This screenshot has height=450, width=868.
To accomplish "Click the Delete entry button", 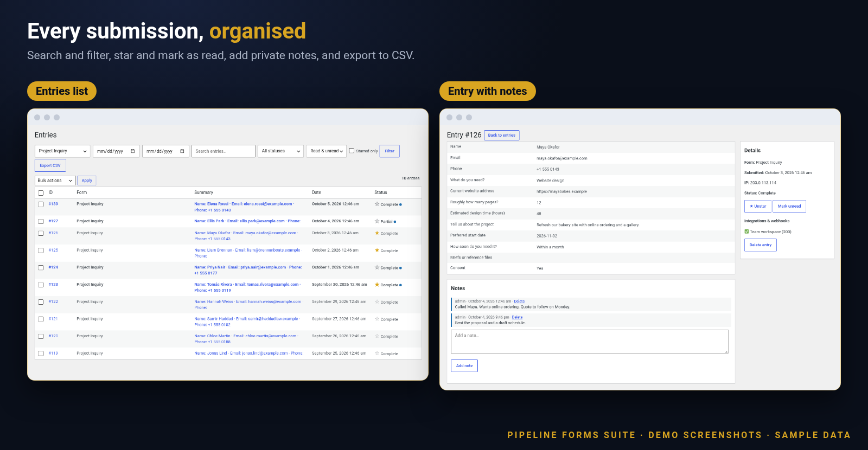I will click(x=761, y=245).
